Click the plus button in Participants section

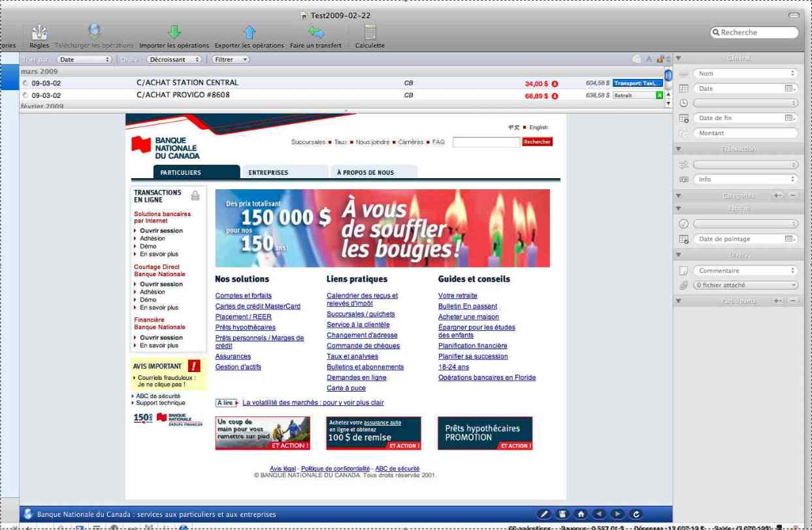(x=777, y=301)
